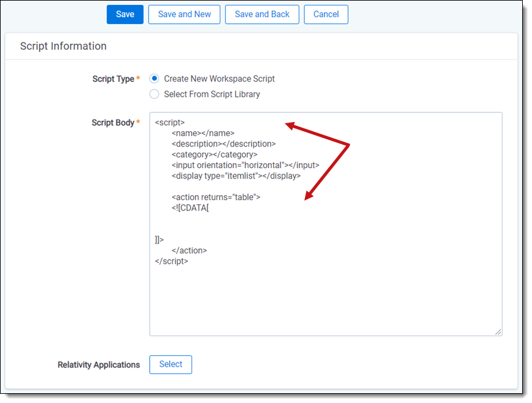
Task: Click the <![CDATA[ line
Action: click(x=190, y=208)
